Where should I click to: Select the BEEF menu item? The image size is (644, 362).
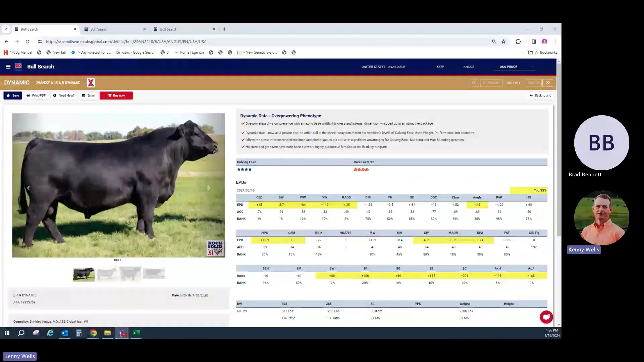click(x=440, y=67)
